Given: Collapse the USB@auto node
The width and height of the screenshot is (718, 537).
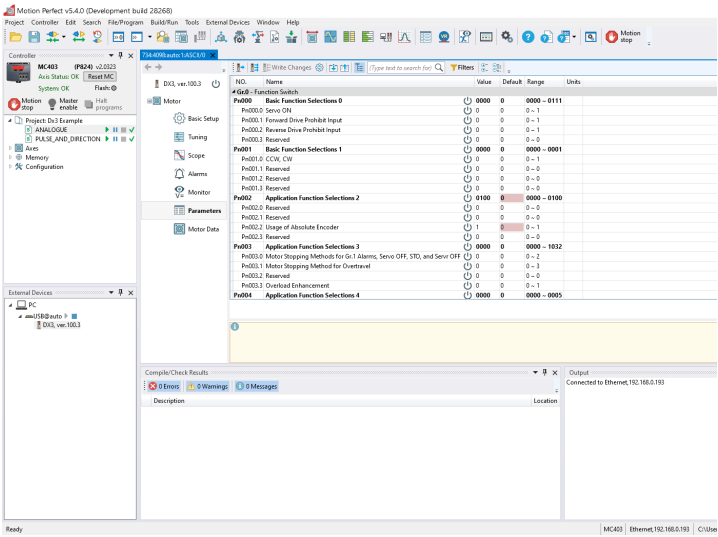Looking at the screenshot, I should point(20,316).
